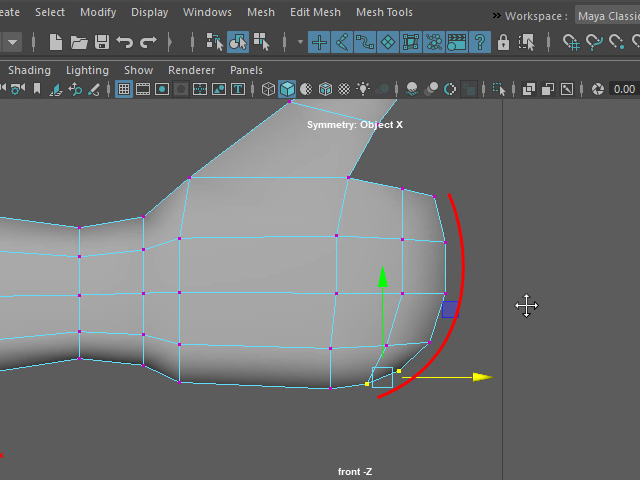Click the lock selection padlock icon
The image size is (640, 480).
pos(503,42)
